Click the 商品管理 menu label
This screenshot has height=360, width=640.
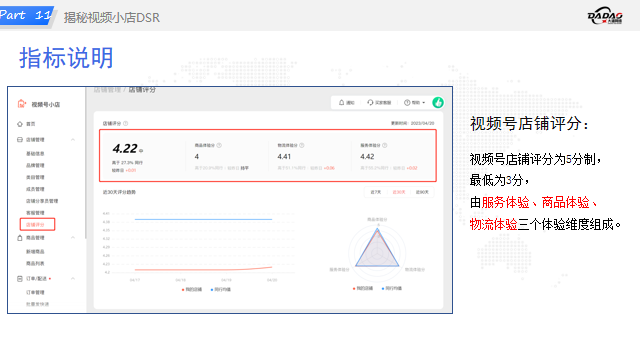[x=35, y=238]
